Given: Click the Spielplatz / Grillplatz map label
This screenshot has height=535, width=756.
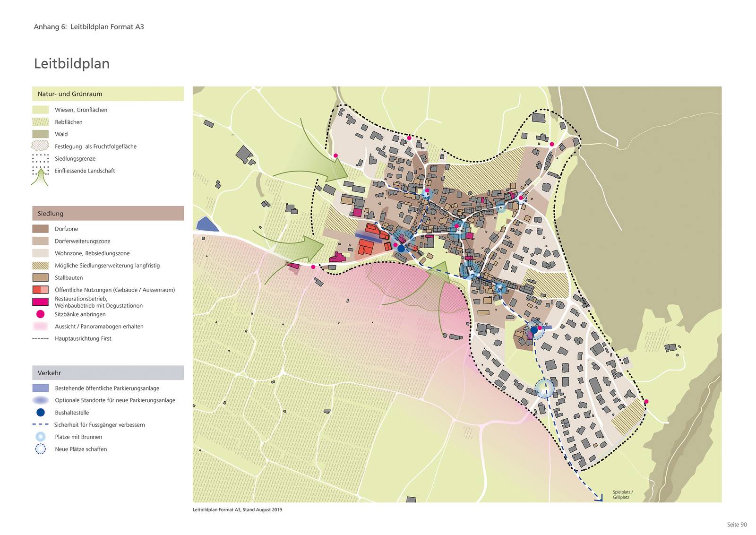Looking at the screenshot, I should pyautogui.click(x=622, y=494).
